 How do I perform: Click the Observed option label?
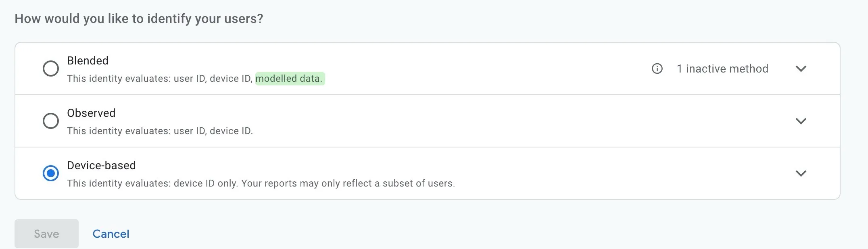coord(91,113)
